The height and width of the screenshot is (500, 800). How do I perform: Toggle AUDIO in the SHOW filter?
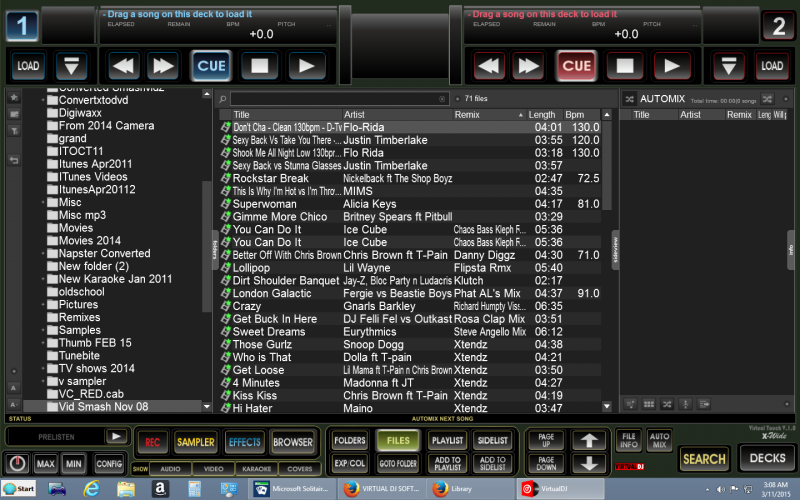(170, 468)
